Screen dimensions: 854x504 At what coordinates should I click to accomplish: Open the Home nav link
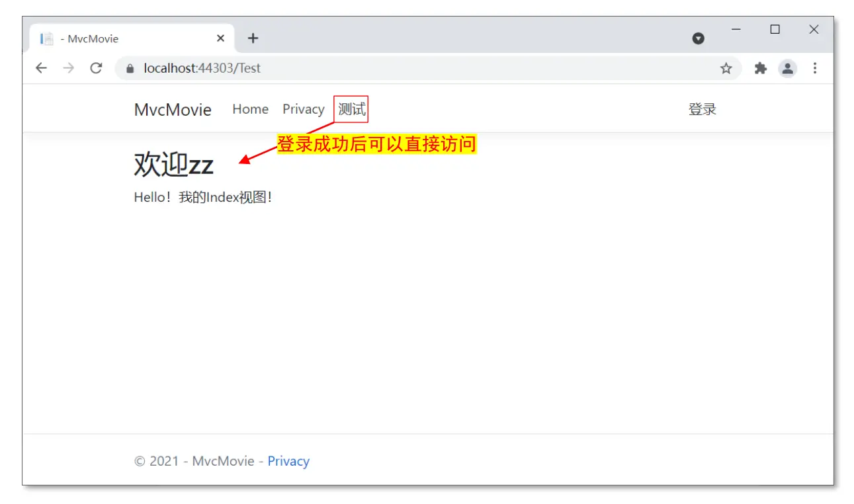click(x=250, y=109)
